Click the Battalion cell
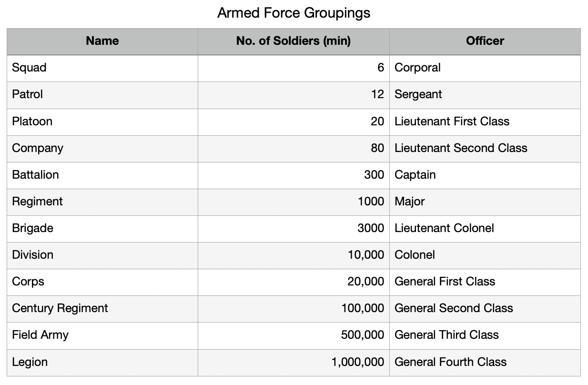Image resolution: width=588 pixels, height=385 pixels. coord(102,175)
